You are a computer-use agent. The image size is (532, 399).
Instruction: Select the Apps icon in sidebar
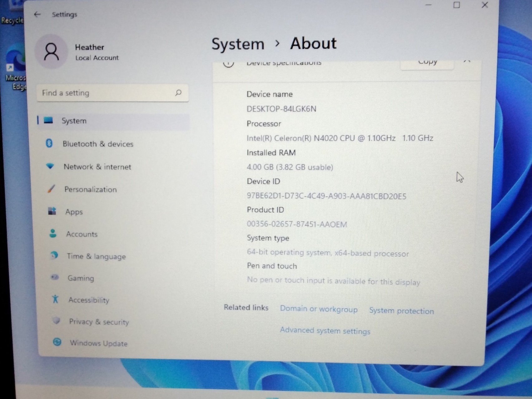click(52, 211)
